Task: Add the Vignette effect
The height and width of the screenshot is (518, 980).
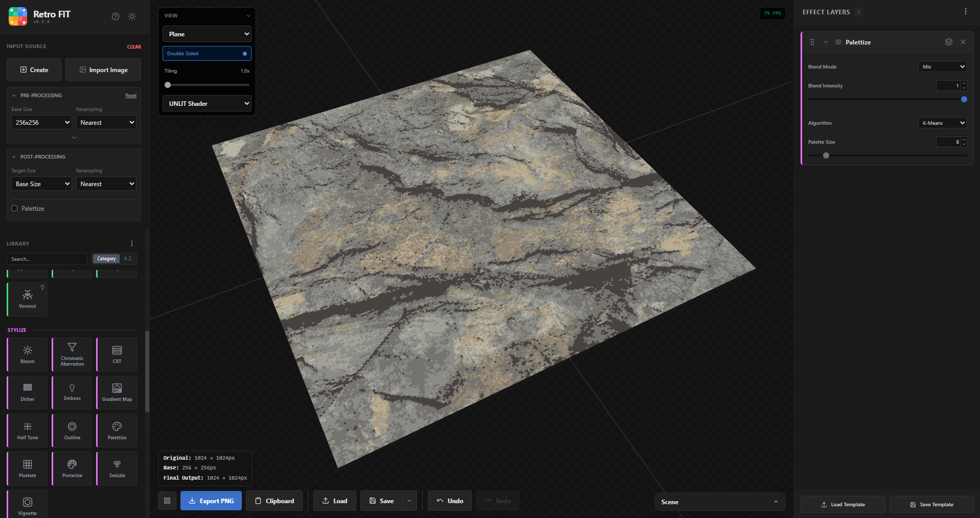Action: click(28, 505)
